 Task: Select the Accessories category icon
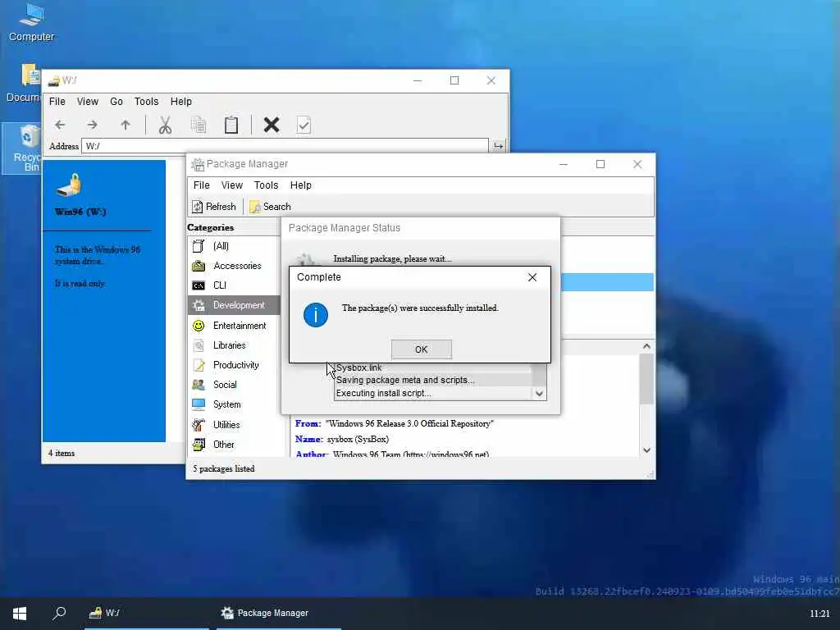point(199,266)
